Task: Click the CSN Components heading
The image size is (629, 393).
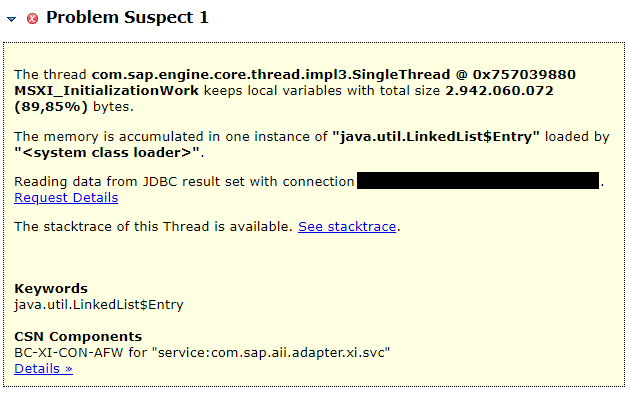Action: (x=78, y=336)
